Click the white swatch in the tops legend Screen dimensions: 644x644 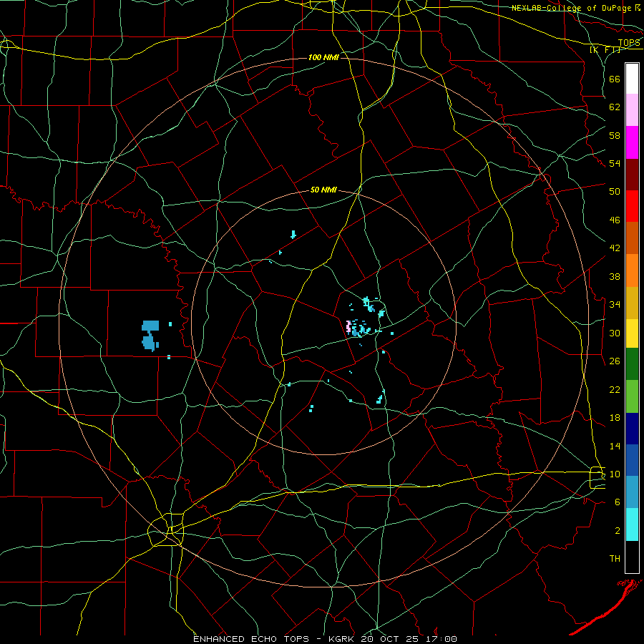(x=632, y=79)
